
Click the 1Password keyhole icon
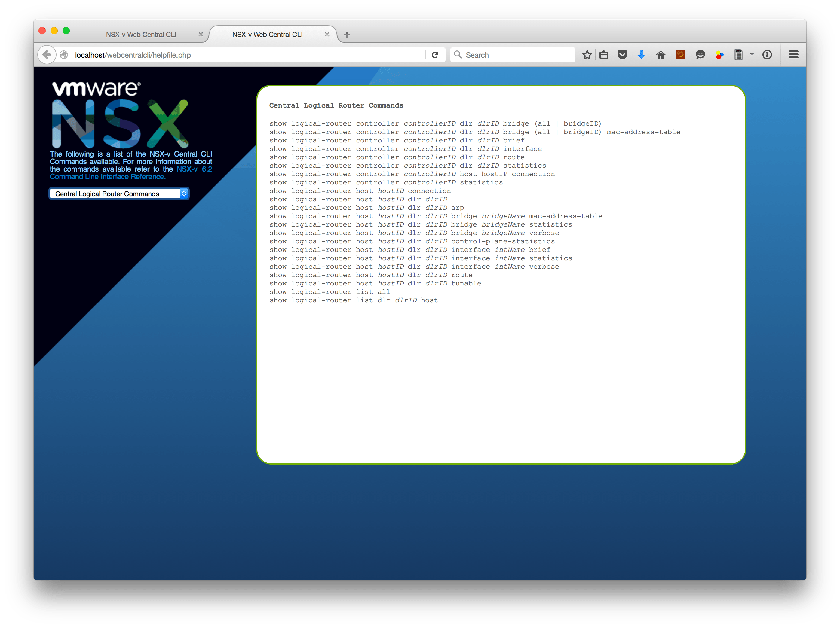(x=767, y=55)
